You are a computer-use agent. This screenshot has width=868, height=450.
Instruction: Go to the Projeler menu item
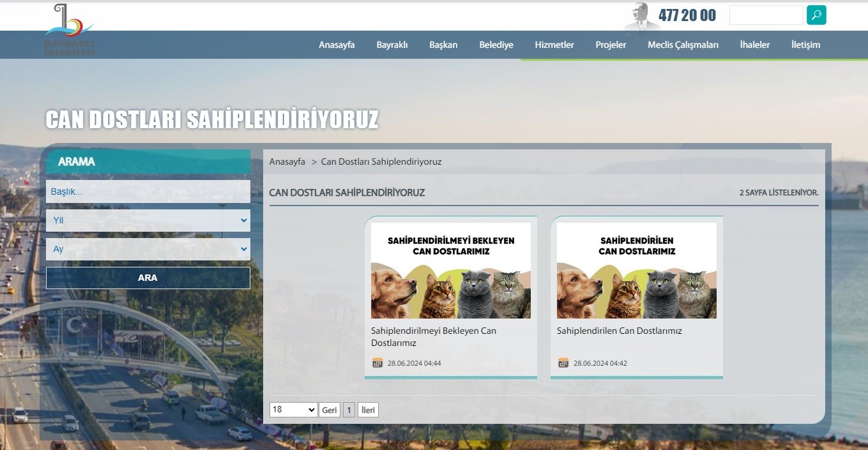pos(611,45)
